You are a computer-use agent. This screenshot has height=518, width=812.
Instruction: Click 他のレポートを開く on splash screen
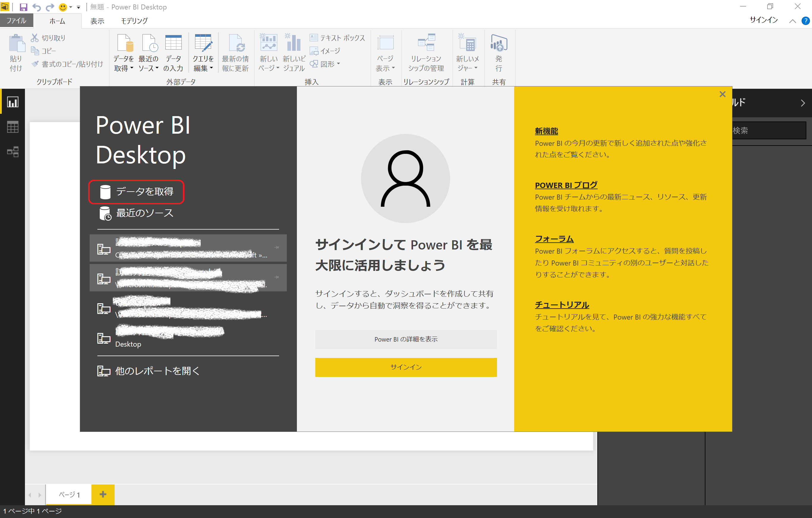point(149,371)
